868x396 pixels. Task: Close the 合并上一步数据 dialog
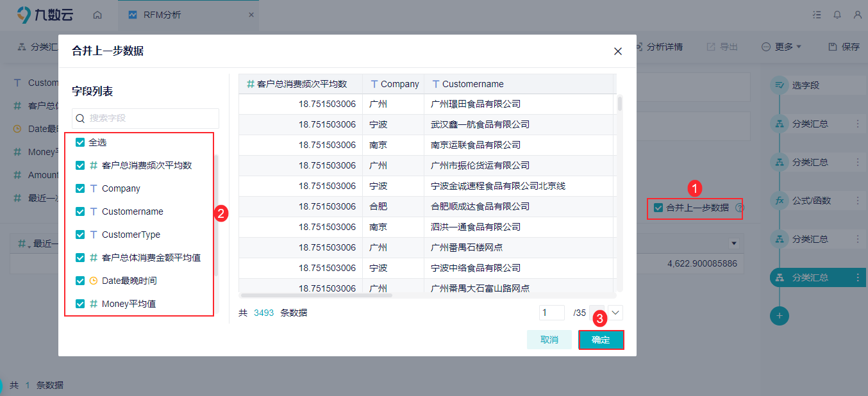[x=618, y=51]
